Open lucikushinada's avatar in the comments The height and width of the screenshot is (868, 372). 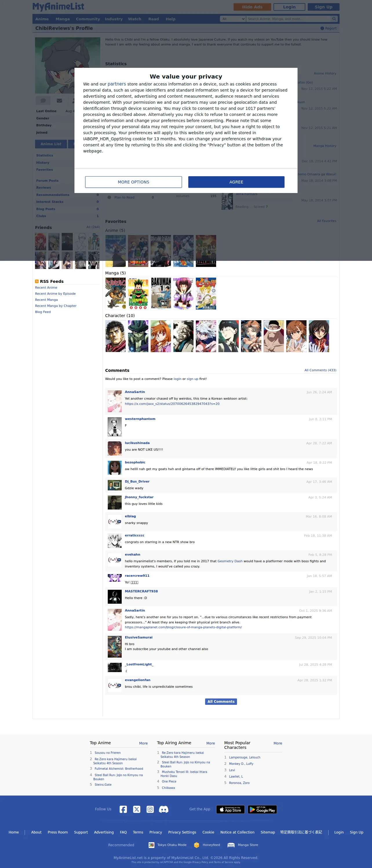pos(114,448)
